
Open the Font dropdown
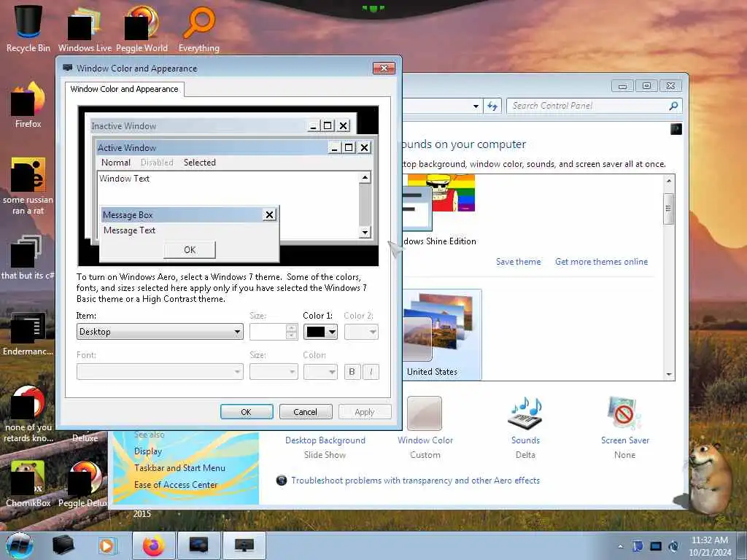[x=160, y=371]
